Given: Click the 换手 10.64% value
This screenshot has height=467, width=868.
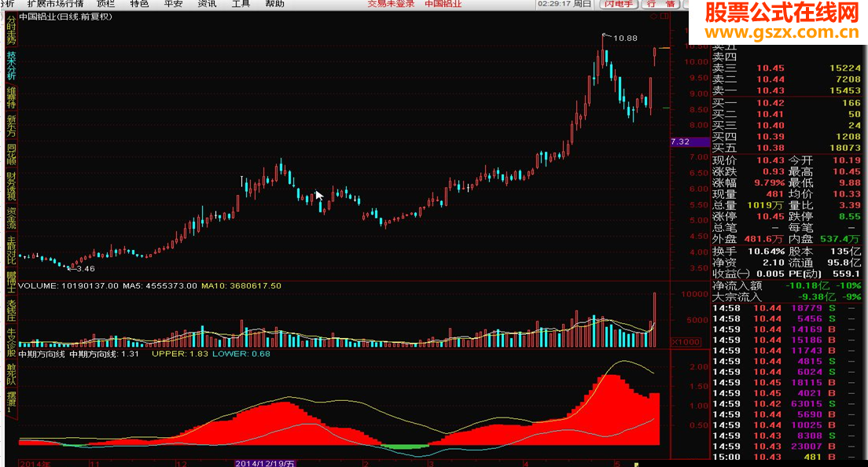Looking at the screenshot, I should tap(766, 252).
